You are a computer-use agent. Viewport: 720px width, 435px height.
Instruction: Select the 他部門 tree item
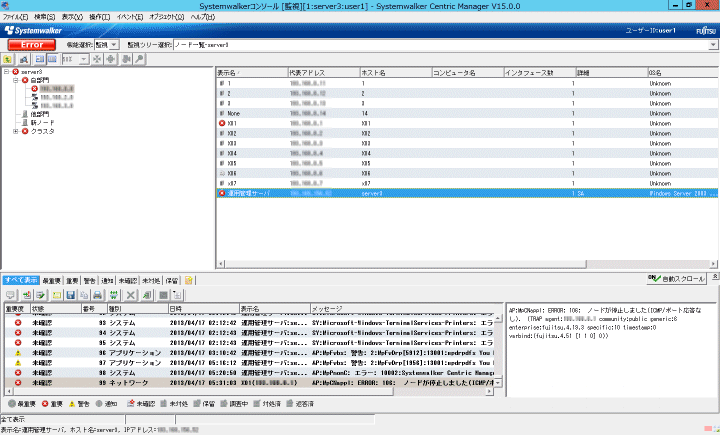pyautogui.click(x=40, y=114)
